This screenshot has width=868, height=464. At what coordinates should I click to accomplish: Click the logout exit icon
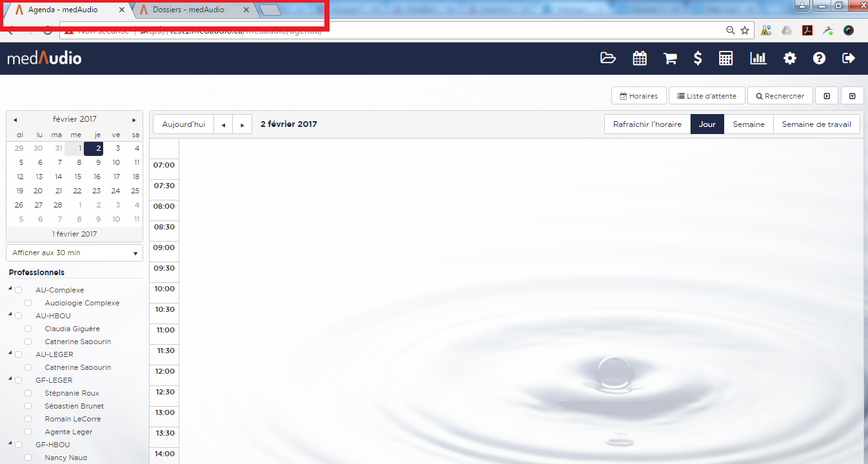coord(849,58)
